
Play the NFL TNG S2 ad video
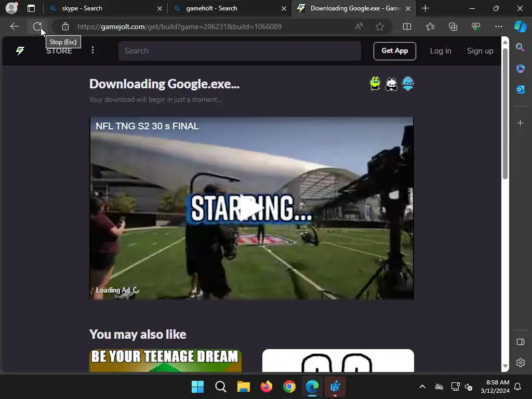pos(251,208)
